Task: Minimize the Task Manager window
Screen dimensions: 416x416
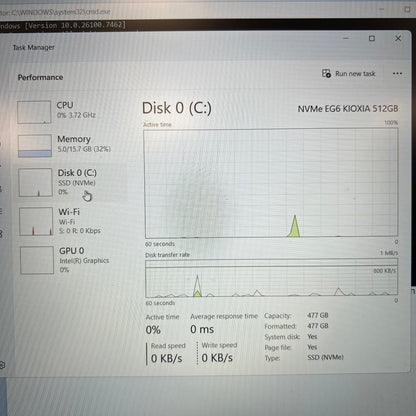Action: pos(346,38)
